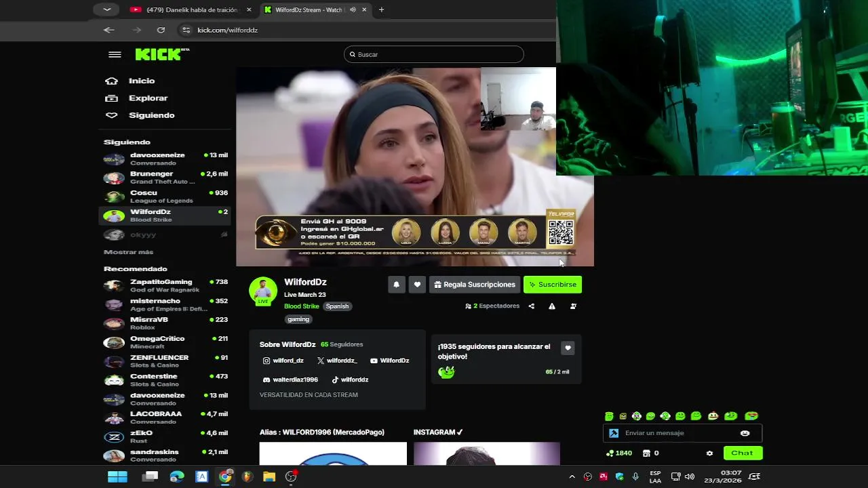
Task: Go to Inicio in the sidebar
Action: pyautogui.click(x=142, y=81)
